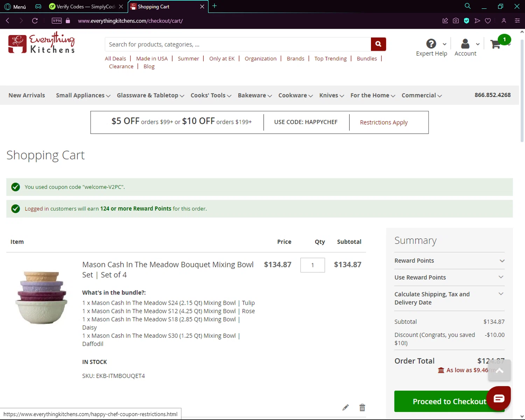Edit cart item with pencil icon
Screen dimensions: 525x420
tap(345, 407)
